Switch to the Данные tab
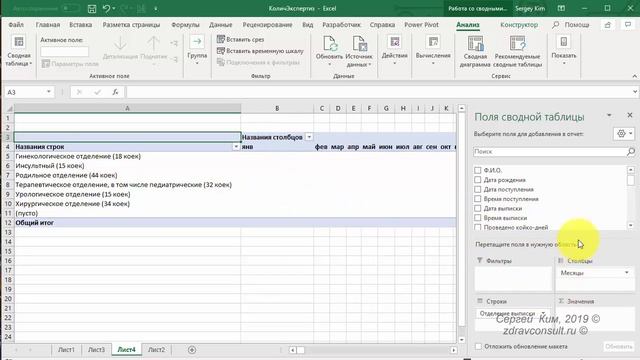The height and width of the screenshot is (360, 640). tap(220, 25)
